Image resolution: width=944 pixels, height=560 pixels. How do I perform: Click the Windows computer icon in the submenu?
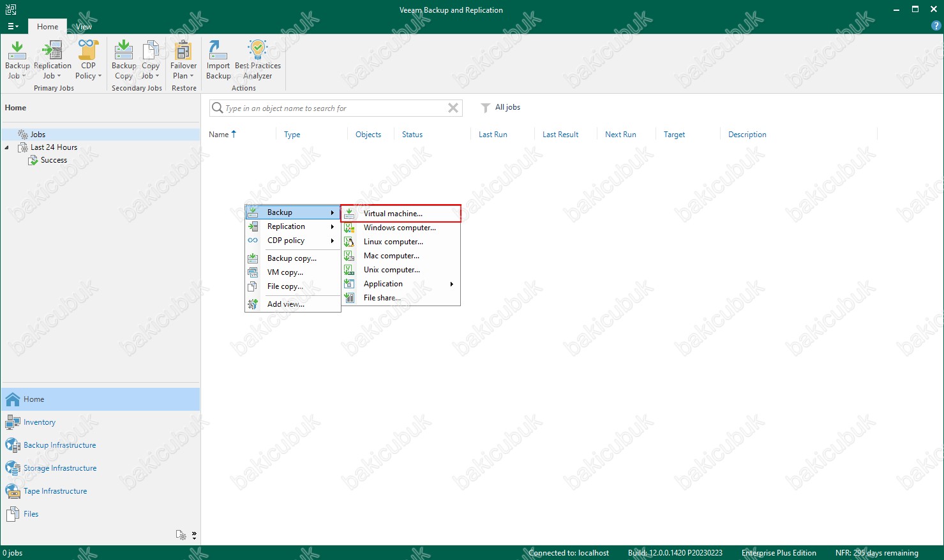pos(349,228)
